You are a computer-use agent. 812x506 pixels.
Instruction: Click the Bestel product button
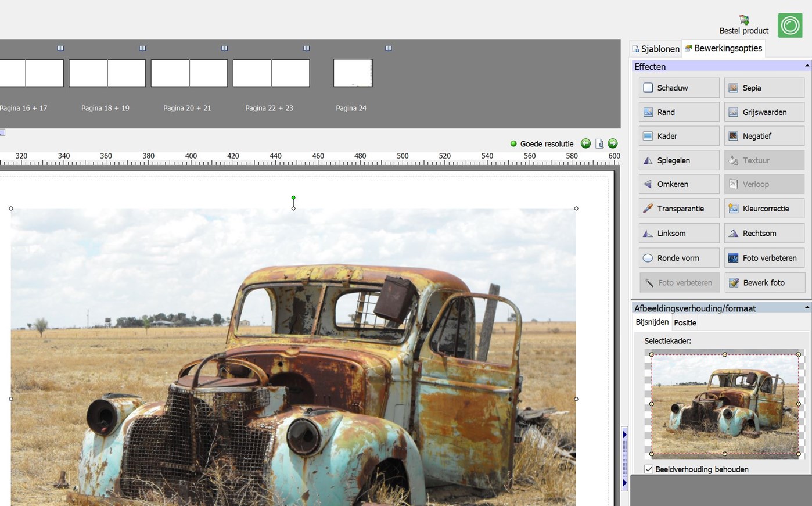pos(743,25)
